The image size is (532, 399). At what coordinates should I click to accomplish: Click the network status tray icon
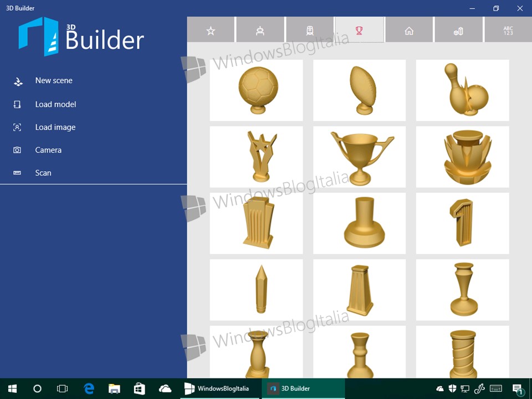[465, 389]
